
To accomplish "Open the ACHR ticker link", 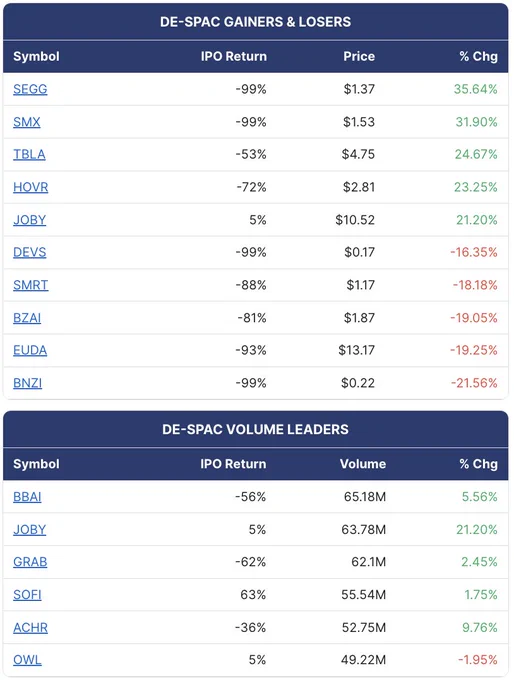I will (30, 628).
